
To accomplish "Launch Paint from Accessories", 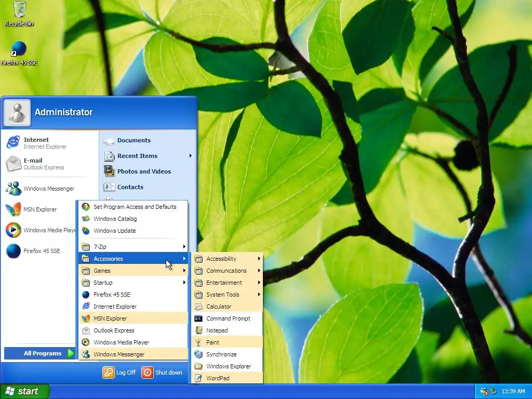I will pos(228,342).
